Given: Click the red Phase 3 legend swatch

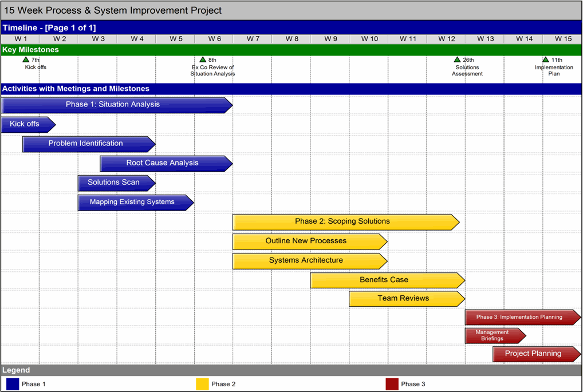Looking at the screenshot, I should [x=392, y=384].
